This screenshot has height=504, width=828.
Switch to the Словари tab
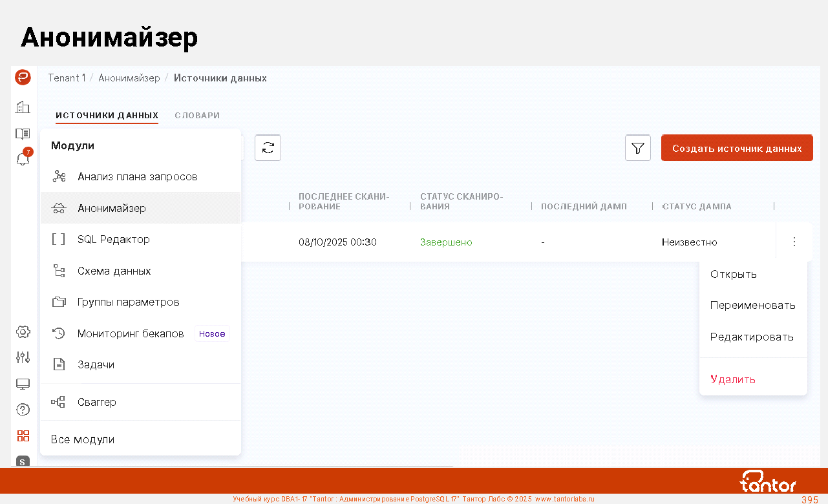point(197,116)
